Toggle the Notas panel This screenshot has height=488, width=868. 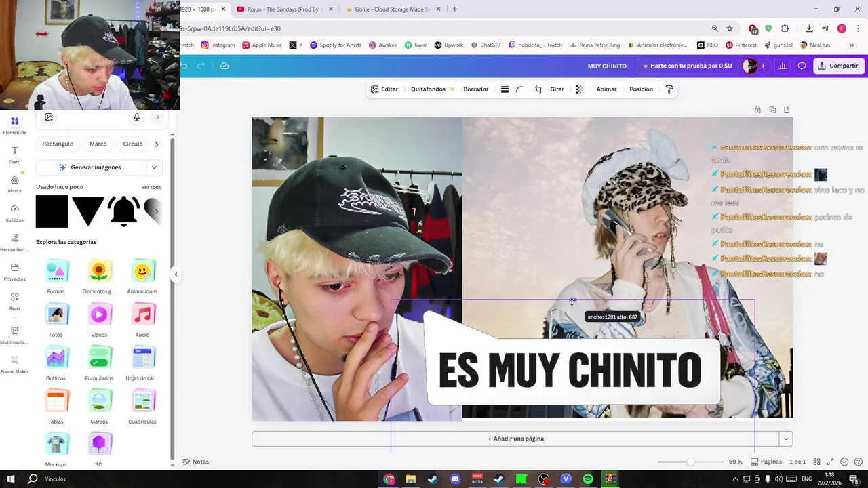pyautogui.click(x=195, y=462)
